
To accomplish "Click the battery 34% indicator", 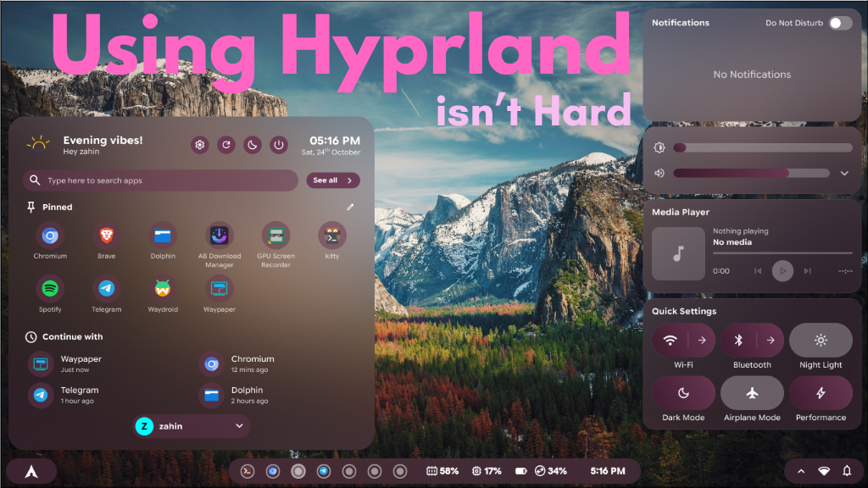I will pos(541,471).
